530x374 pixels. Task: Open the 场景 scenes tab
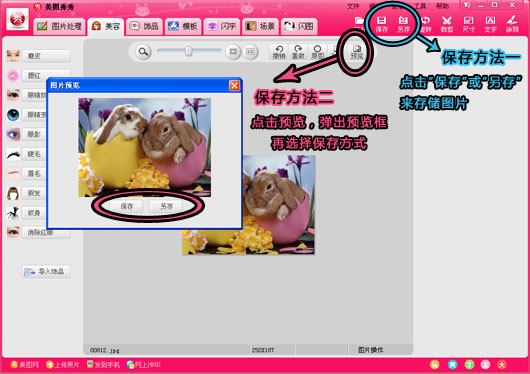(260, 26)
